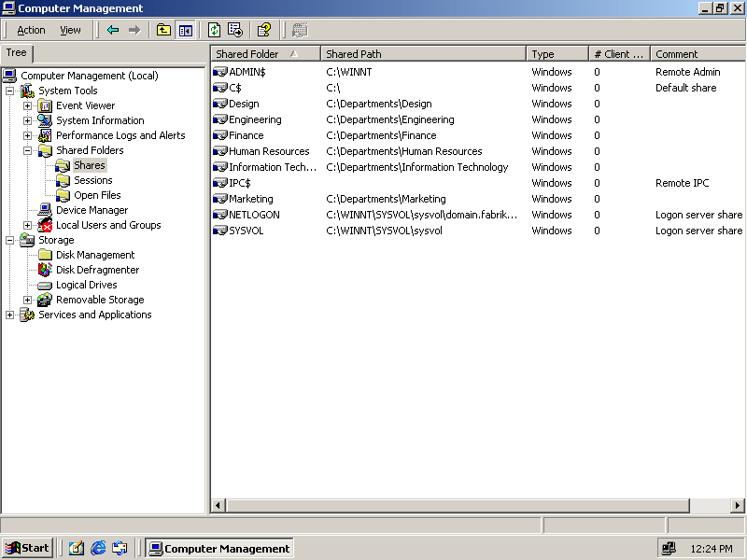Switch to the Tree tab
The image size is (747, 560).
point(17,53)
